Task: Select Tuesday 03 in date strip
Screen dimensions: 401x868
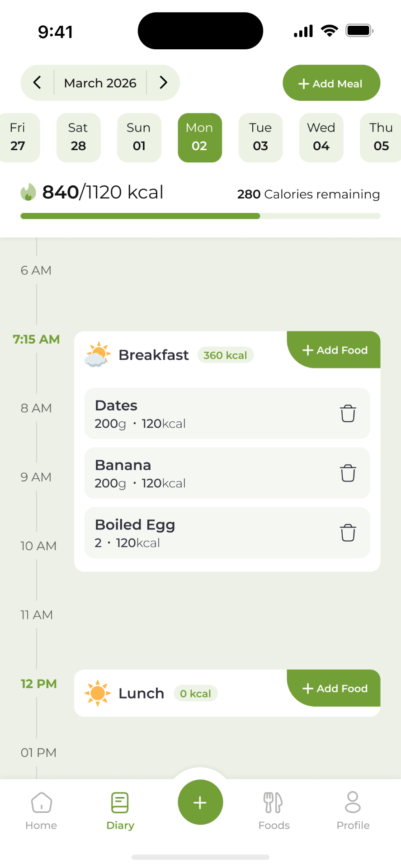Action: 260,137
